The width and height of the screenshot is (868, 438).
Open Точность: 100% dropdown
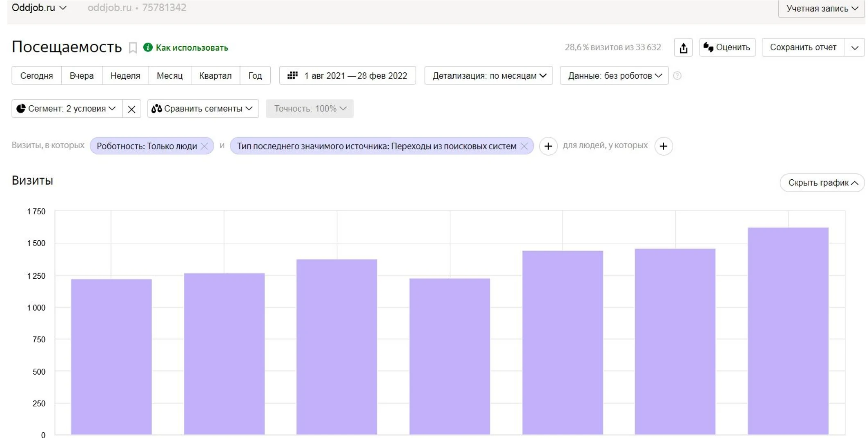[x=310, y=109]
